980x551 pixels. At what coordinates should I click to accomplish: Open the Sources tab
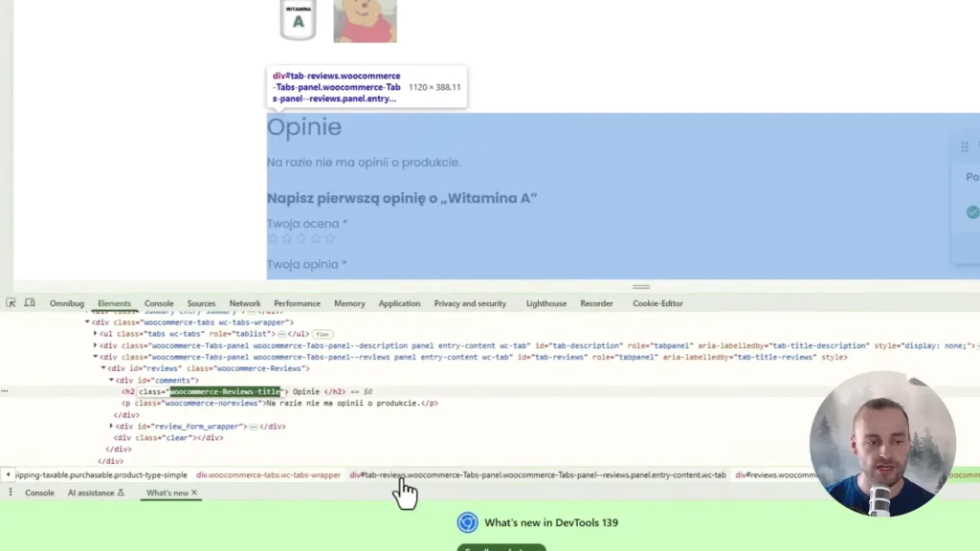pos(201,303)
